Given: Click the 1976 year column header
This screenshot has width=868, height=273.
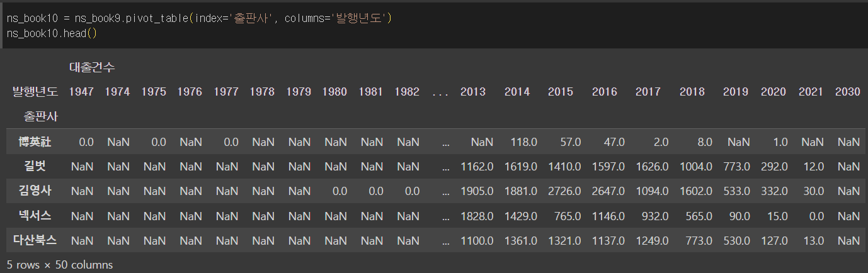Looking at the screenshot, I should point(190,92).
